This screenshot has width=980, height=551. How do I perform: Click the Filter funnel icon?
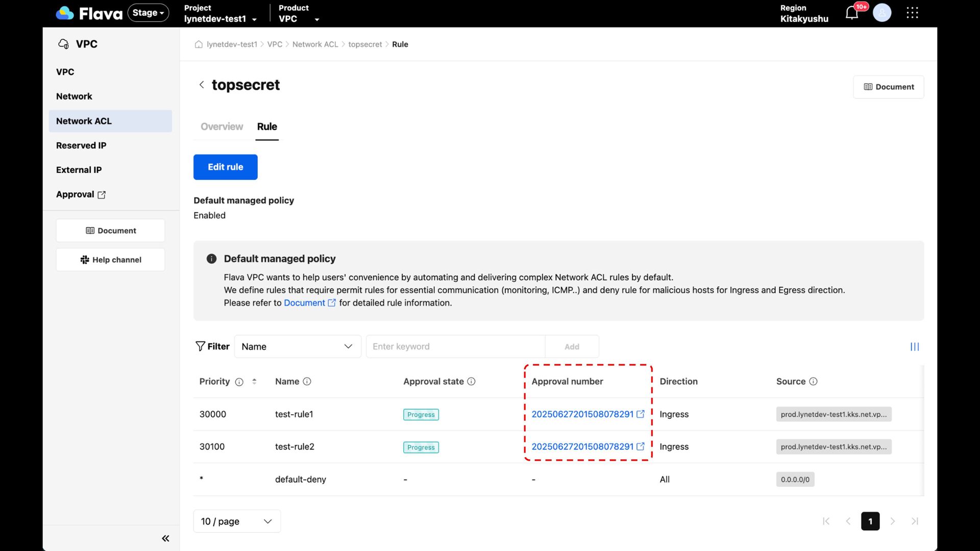200,346
